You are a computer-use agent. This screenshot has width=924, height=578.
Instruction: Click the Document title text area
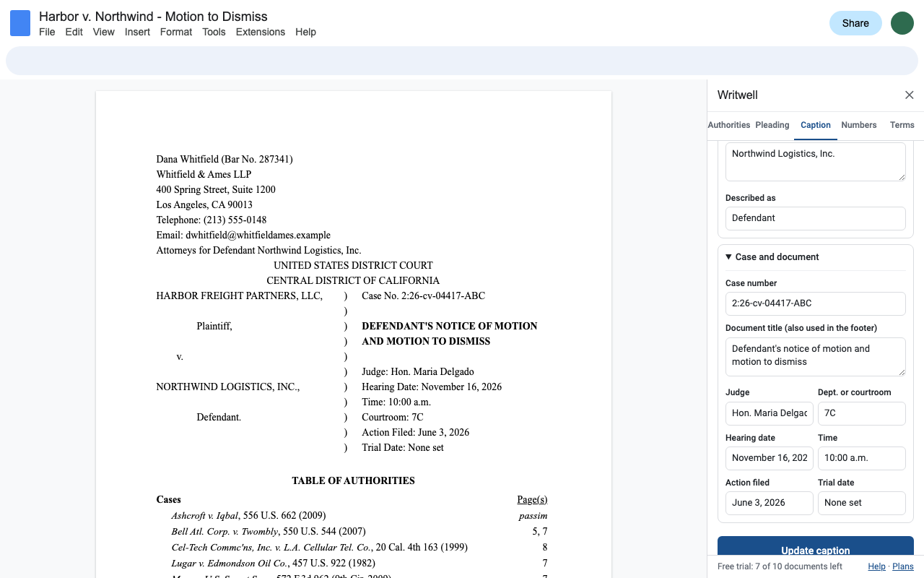(x=816, y=357)
